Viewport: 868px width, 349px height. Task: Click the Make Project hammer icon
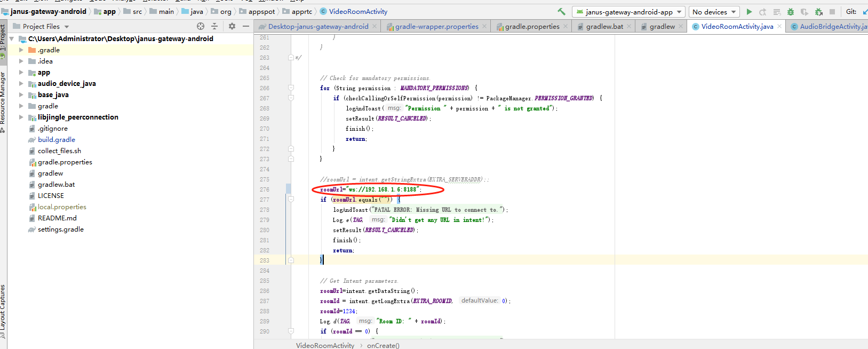(561, 11)
